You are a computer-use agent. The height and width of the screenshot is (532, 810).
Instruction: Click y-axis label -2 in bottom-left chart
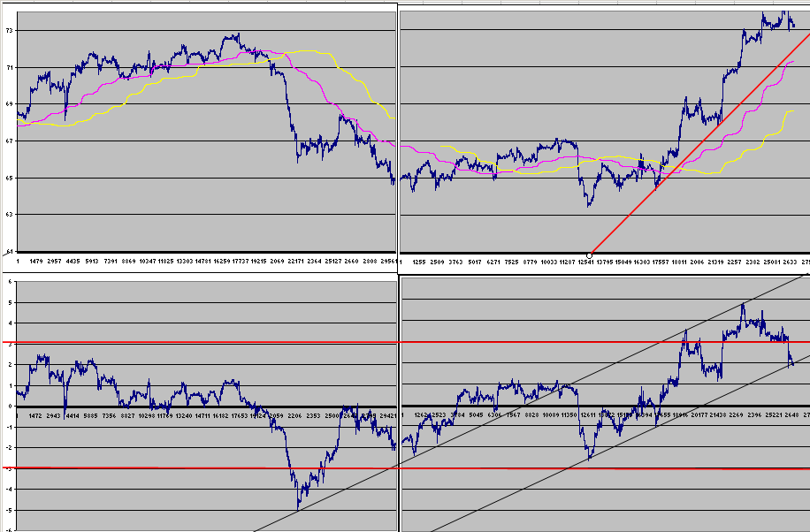click(x=8, y=448)
